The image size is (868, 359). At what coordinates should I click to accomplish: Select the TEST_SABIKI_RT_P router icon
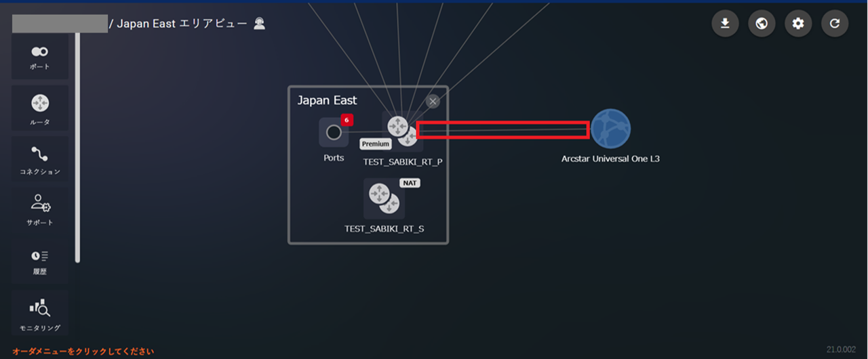click(402, 131)
